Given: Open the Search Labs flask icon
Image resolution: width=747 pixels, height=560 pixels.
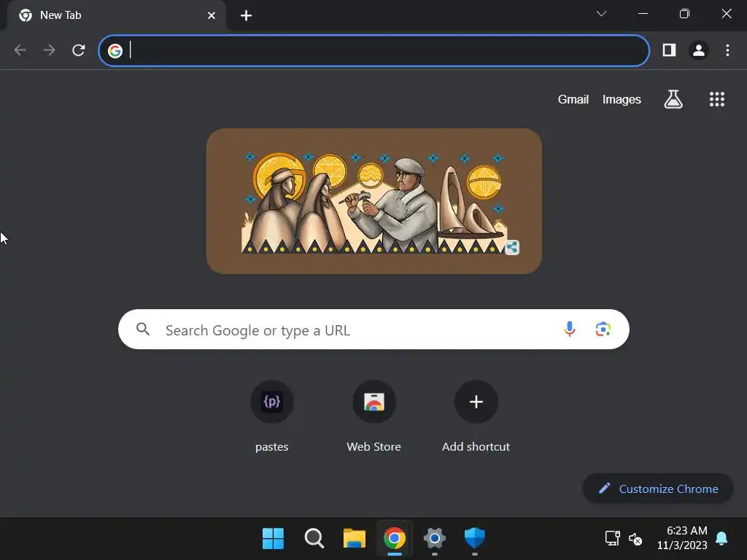Looking at the screenshot, I should click(x=673, y=99).
